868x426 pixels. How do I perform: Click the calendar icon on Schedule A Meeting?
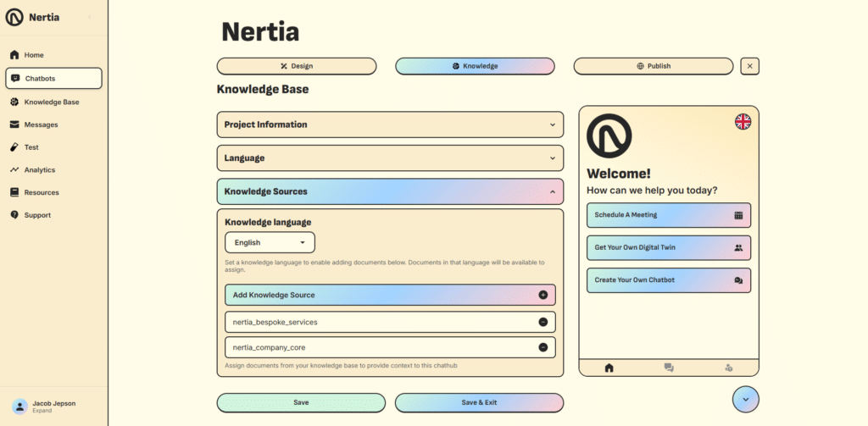(738, 215)
